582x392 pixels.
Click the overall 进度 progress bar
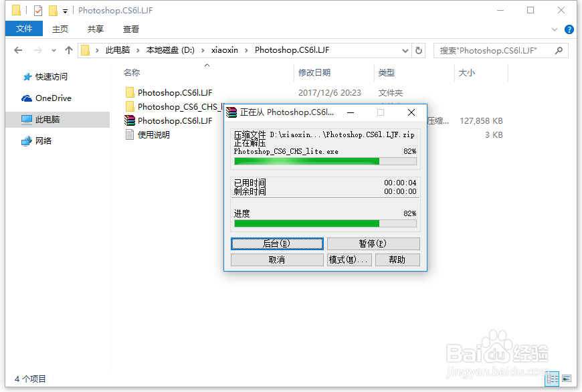pos(325,223)
